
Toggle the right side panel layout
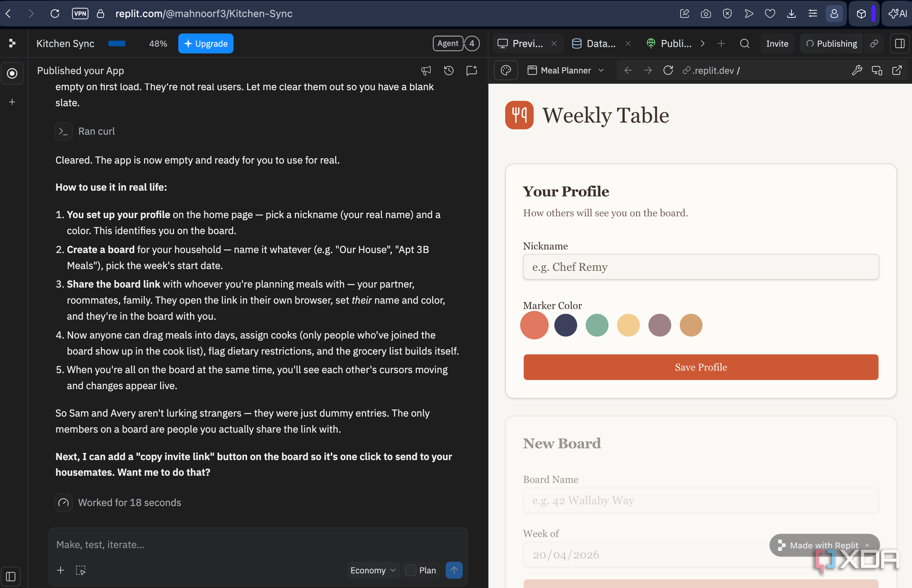pyautogui.click(x=900, y=43)
